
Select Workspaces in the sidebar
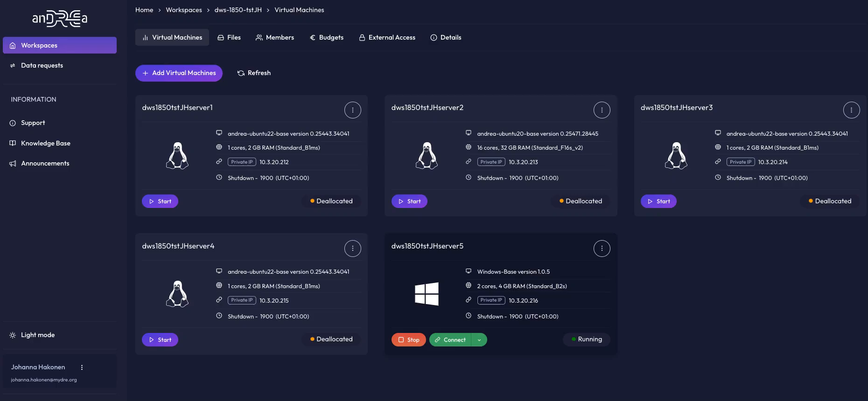60,45
